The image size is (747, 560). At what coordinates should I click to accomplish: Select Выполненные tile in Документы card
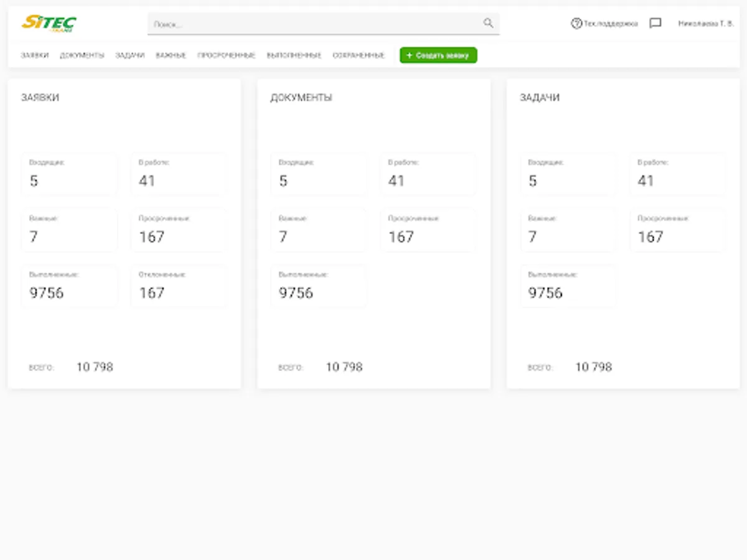[319, 286]
